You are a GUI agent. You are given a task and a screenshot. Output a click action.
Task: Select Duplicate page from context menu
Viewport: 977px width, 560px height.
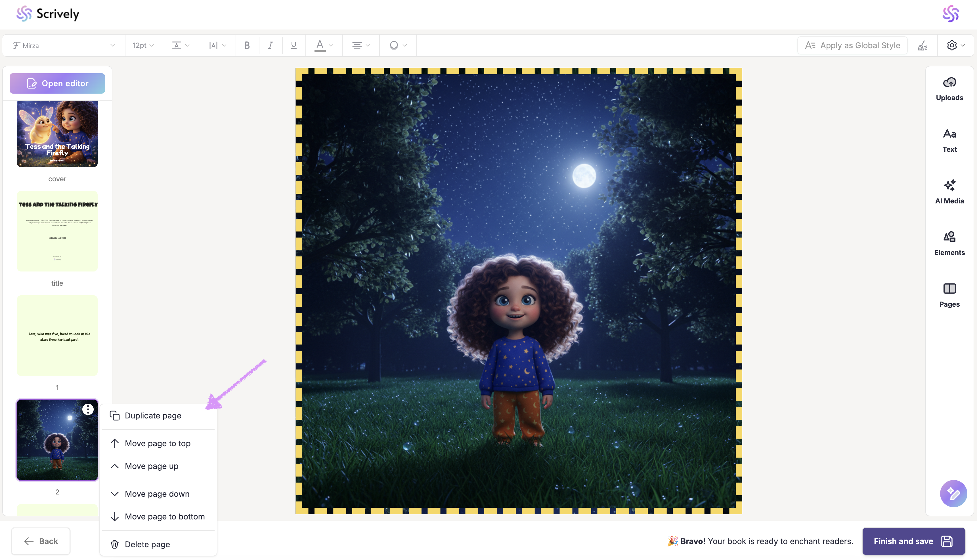tap(153, 415)
